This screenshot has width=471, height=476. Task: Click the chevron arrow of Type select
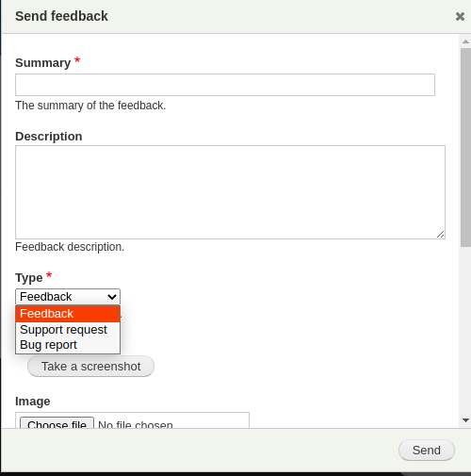[112, 297]
